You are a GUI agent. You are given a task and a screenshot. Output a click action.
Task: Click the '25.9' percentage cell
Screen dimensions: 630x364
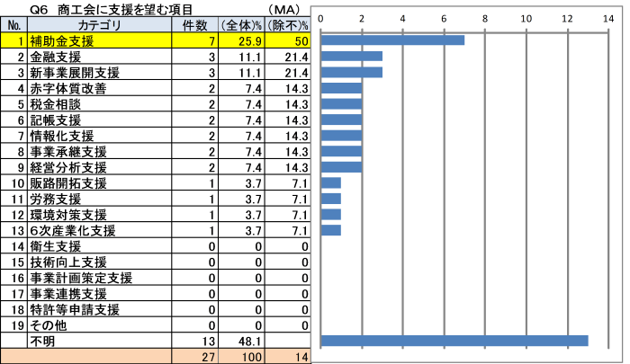(x=241, y=41)
